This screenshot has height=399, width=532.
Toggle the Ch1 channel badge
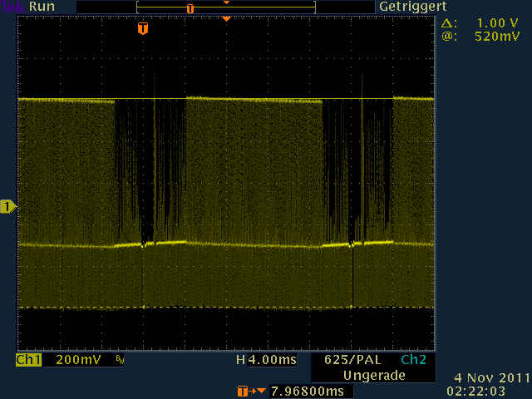[28, 361]
